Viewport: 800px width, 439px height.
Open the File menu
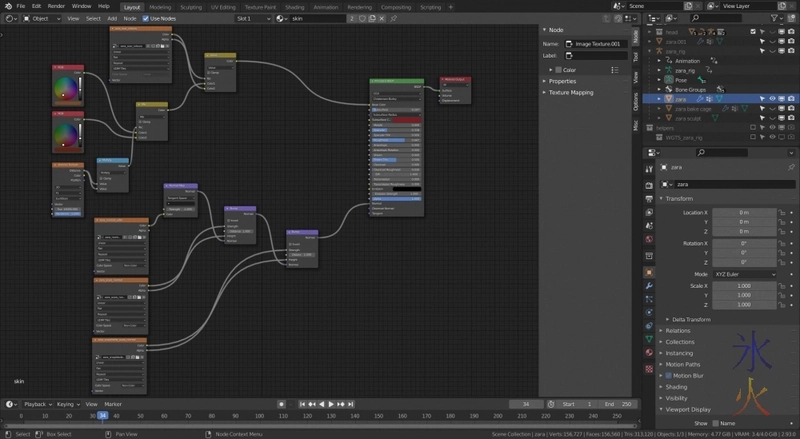[20, 6]
